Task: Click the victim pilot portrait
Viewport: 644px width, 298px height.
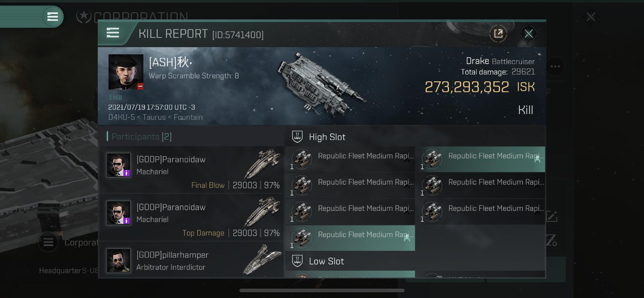Action: (x=126, y=72)
